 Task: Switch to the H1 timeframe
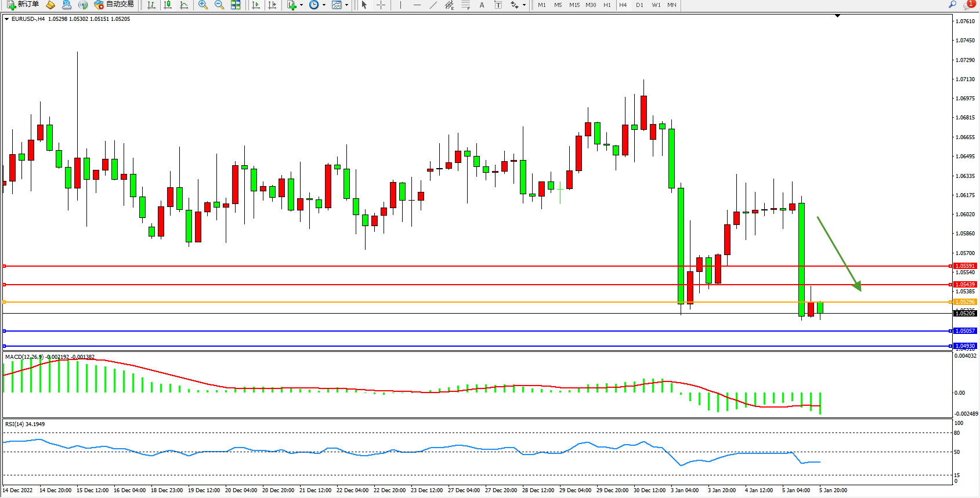point(607,5)
